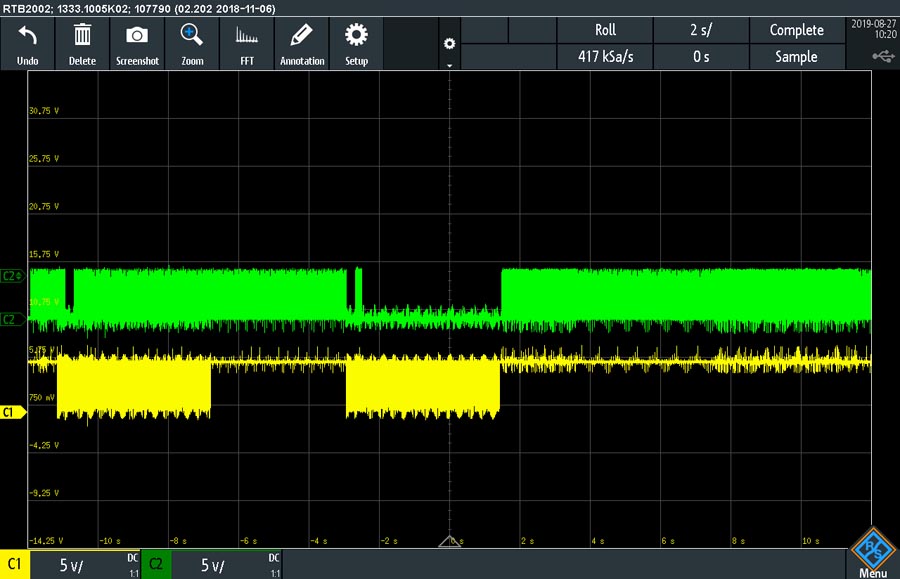This screenshot has width=900, height=579.
Task: Click the Undo arrow icon
Action: pos(27,36)
